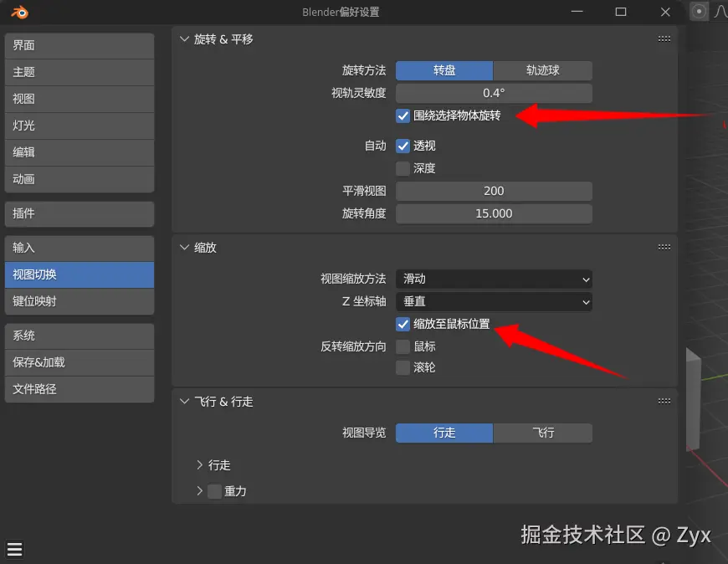The height and width of the screenshot is (564, 728).
Task: Open Z 坐标轴 dropdown showing 垂直
Action: [494, 302]
